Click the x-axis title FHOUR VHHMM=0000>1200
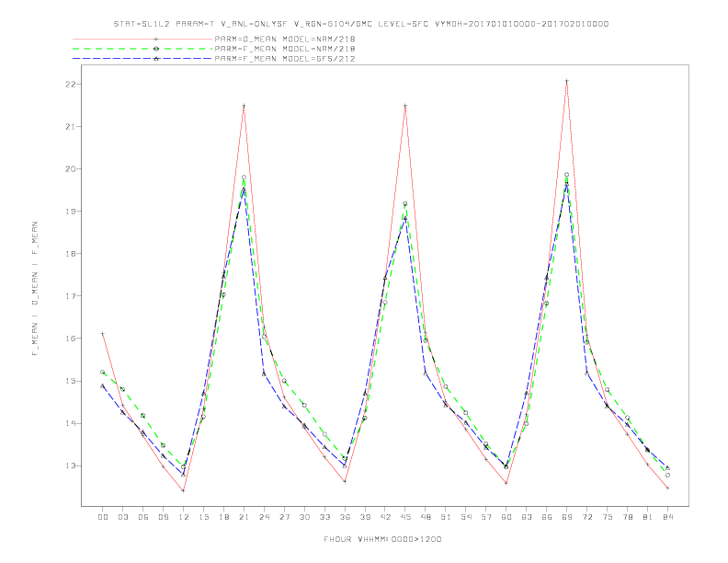 [382, 539]
